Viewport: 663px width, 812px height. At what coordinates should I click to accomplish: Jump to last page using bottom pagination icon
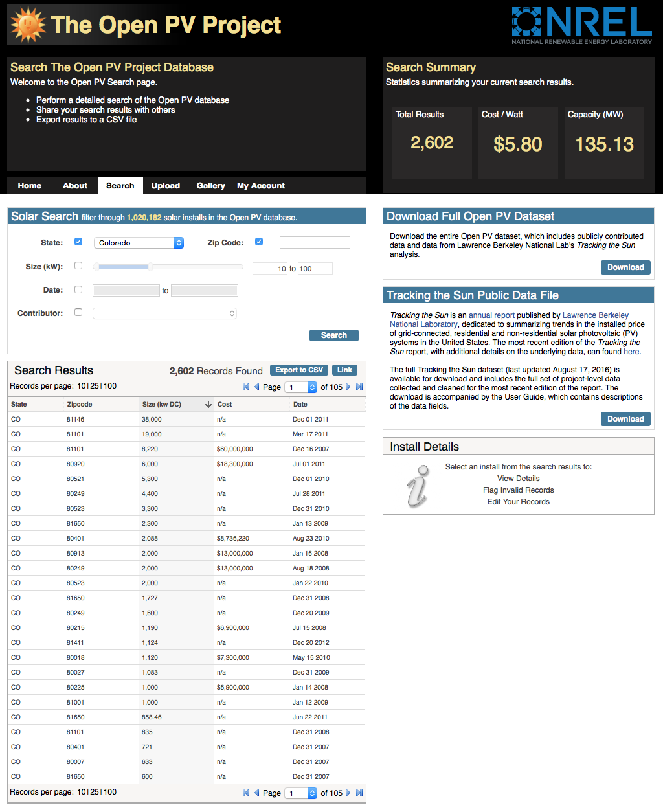pyautogui.click(x=359, y=793)
